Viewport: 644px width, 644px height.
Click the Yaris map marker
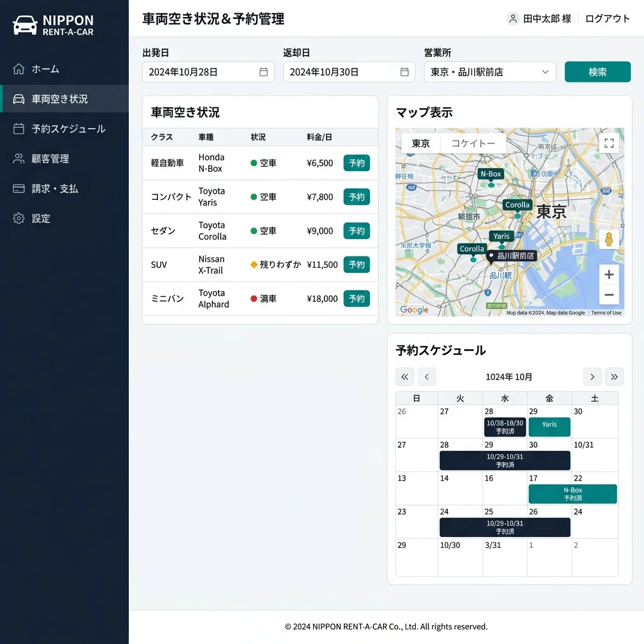501,236
